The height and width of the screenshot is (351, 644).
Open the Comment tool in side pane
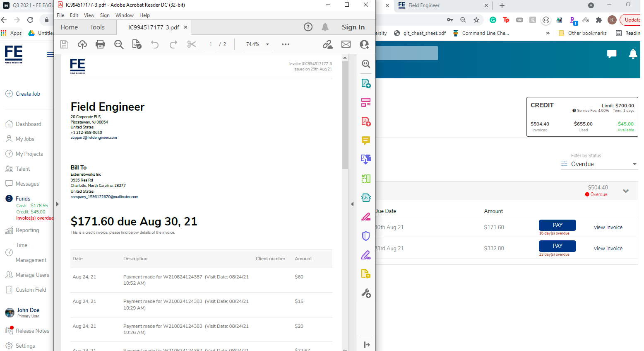tap(366, 140)
